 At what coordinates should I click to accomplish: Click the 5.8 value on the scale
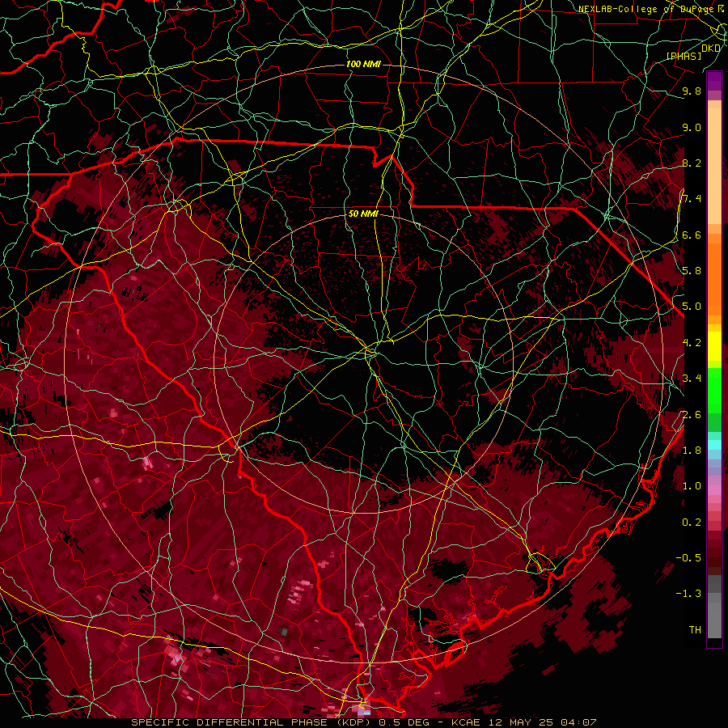tap(692, 271)
